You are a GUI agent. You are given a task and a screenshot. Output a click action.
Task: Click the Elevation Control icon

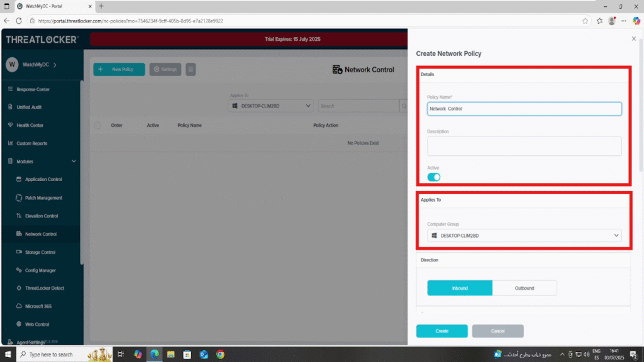click(19, 216)
